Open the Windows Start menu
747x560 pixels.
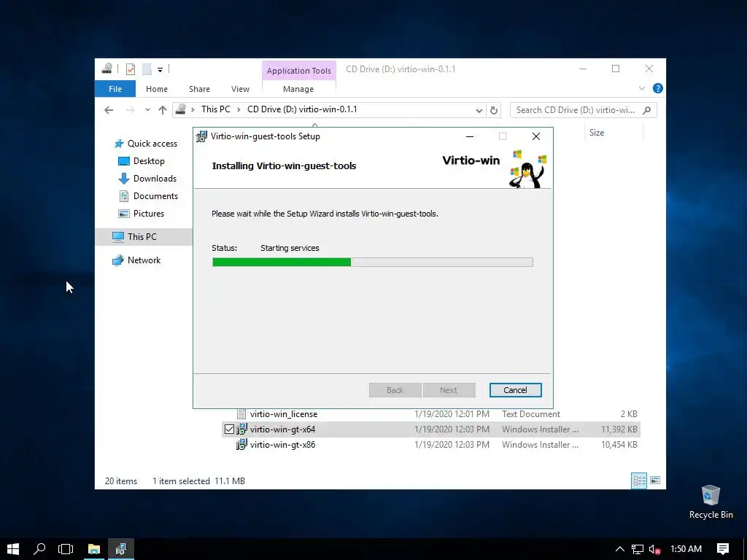13,549
